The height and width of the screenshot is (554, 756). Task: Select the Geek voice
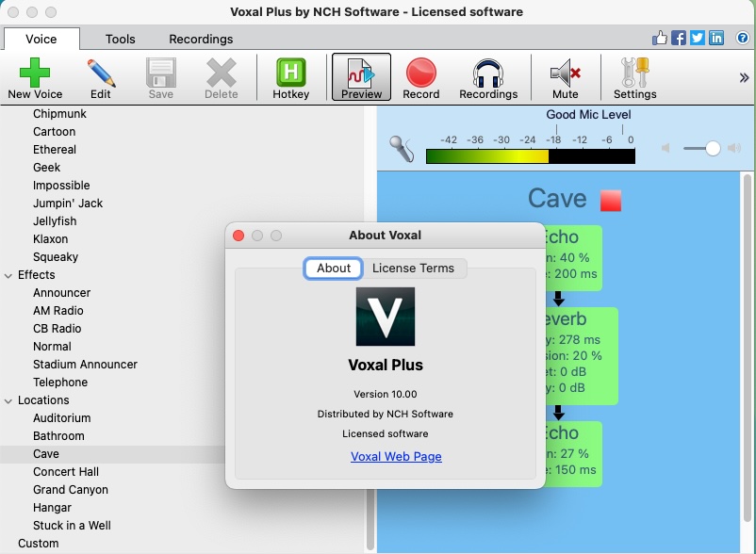click(47, 167)
